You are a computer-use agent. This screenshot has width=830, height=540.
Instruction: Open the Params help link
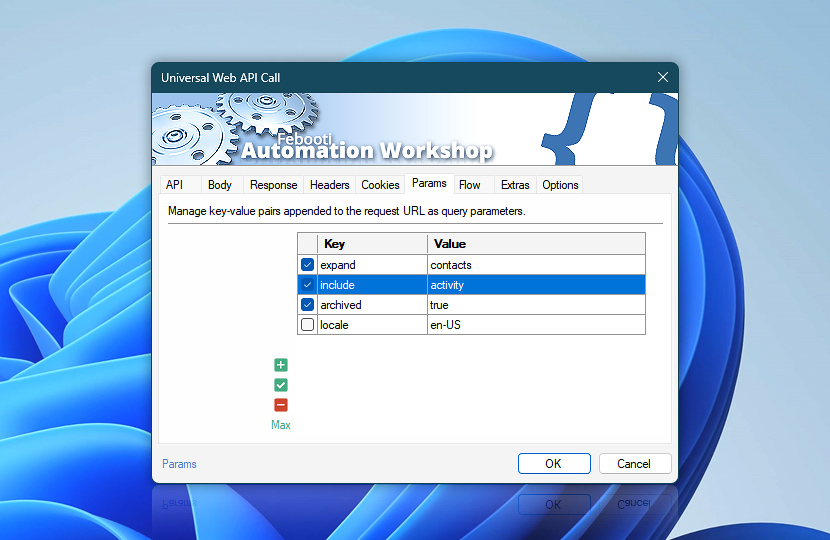click(x=179, y=464)
